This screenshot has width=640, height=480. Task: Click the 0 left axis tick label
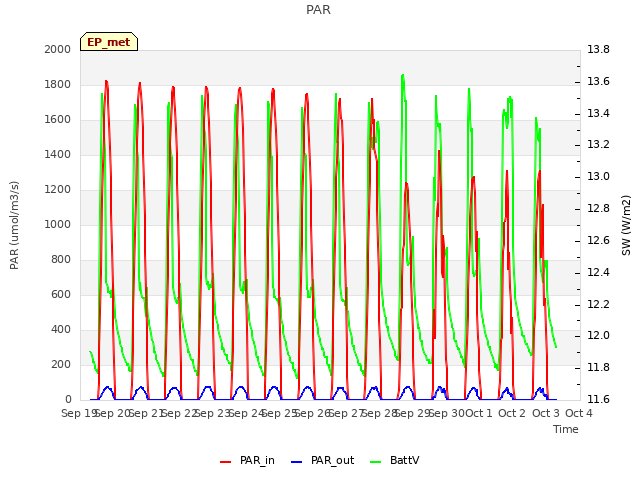pos(68,399)
